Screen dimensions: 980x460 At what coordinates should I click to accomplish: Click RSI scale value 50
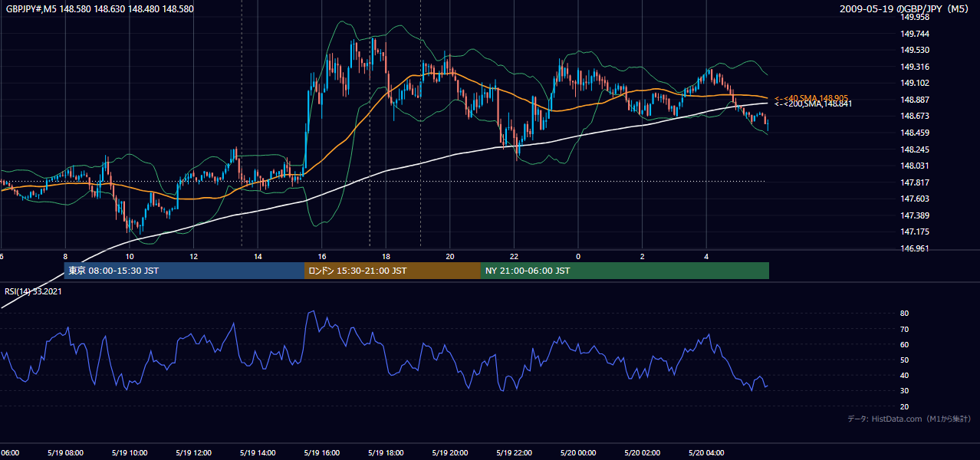904,360
